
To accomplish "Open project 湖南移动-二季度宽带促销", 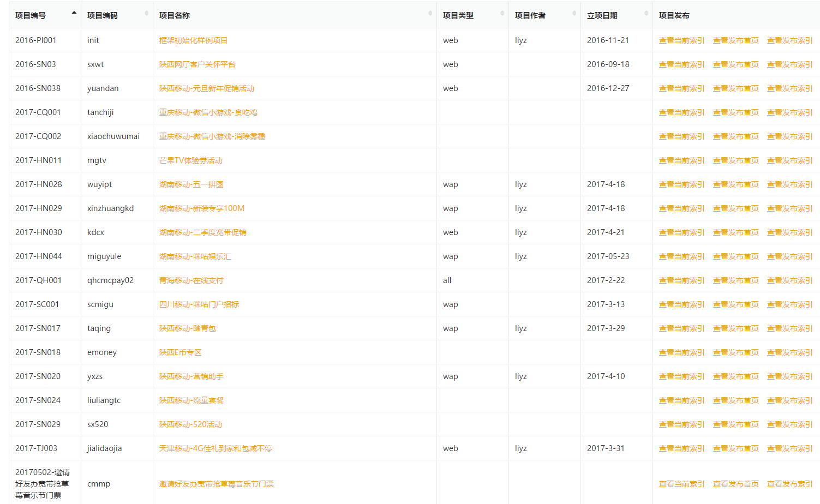I will click(202, 232).
